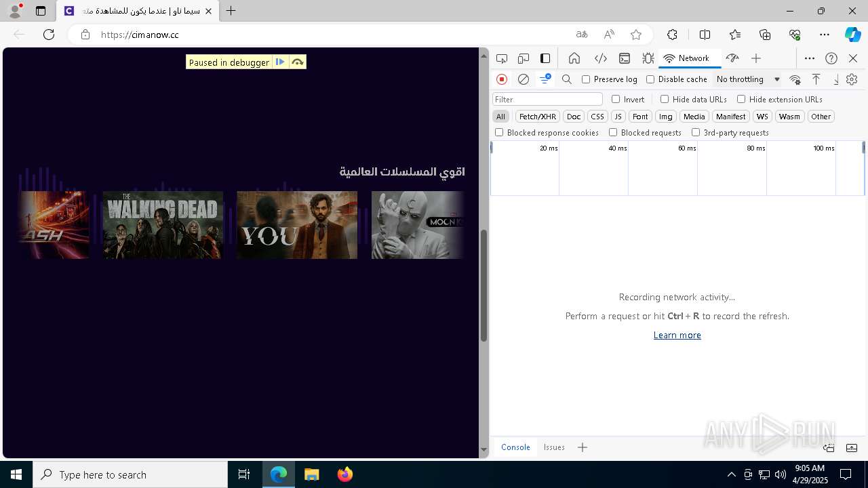Open Windows Start menu
The height and width of the screenshot is (488, 868).
(x=16, y=474)
